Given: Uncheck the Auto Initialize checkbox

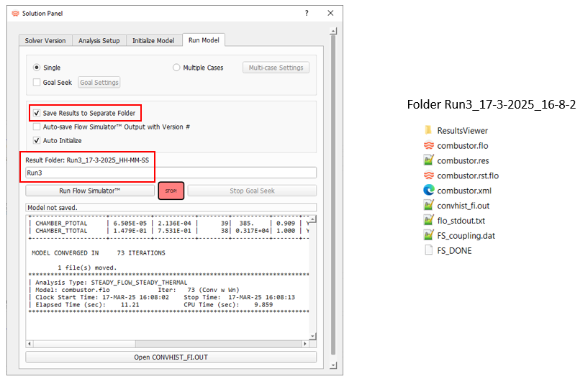Looking at the screenshot, I should [37, 140].
